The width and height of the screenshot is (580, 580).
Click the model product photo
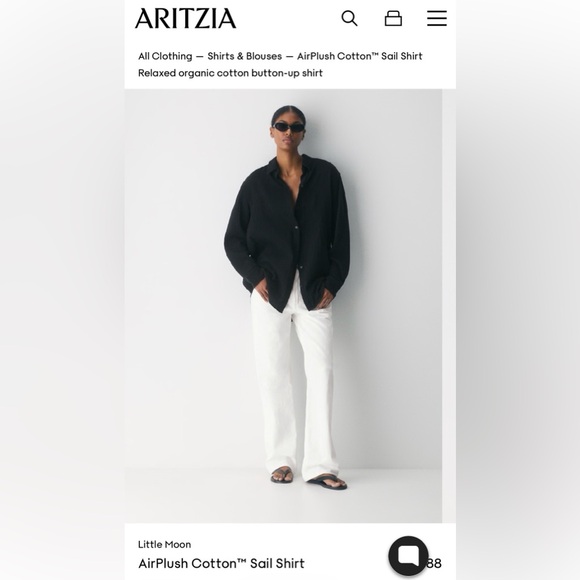[x=283, y=306]
